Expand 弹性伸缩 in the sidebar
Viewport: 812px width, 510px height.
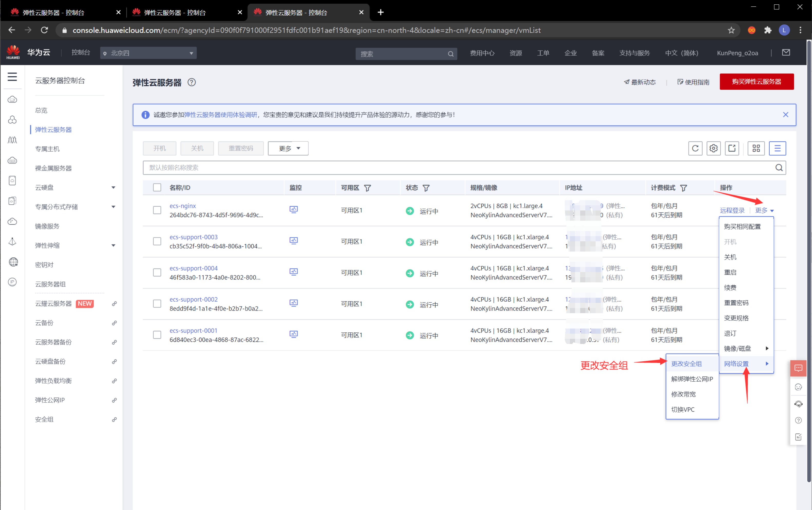pyautogui.click(x=113, y=245)
